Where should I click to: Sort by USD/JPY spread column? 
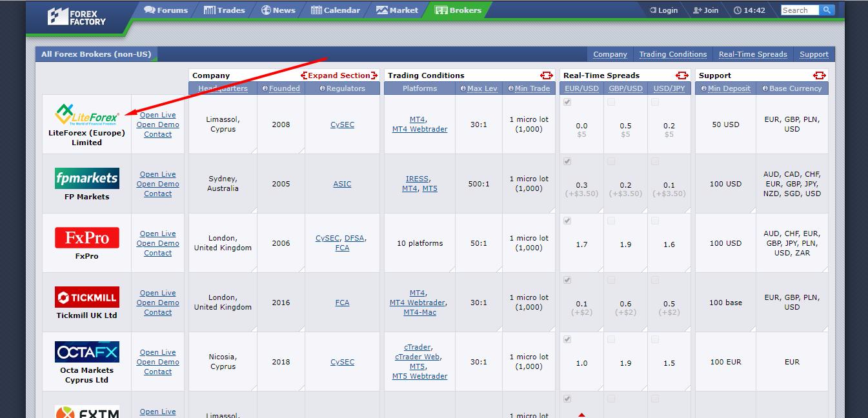pos(669,88)
